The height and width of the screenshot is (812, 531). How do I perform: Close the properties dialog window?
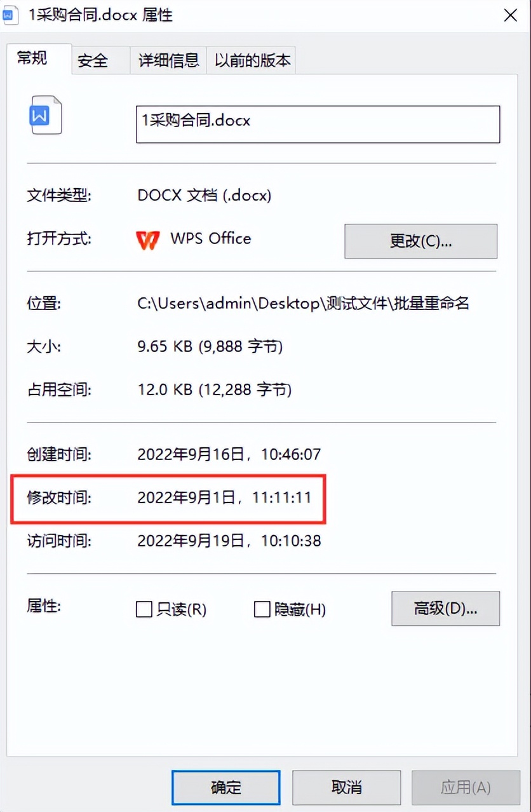pos(510,15)
